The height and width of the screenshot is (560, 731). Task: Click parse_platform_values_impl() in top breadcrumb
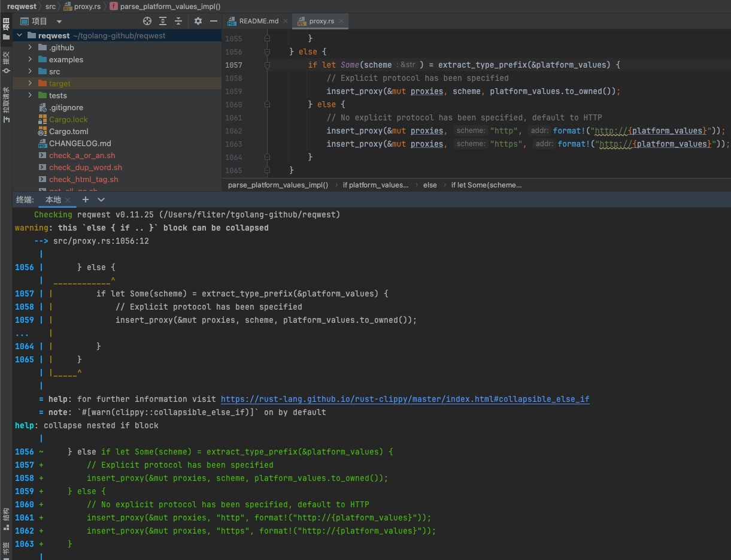[x=169, y=7]
